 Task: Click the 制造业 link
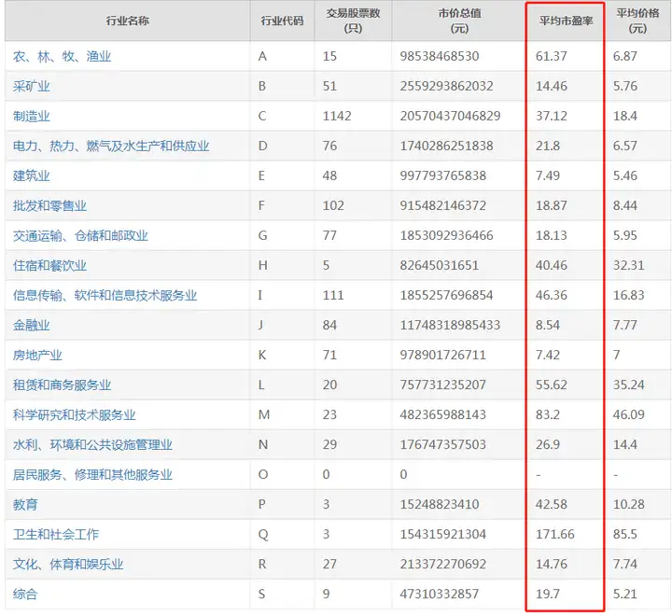click(x=32, y=116)
